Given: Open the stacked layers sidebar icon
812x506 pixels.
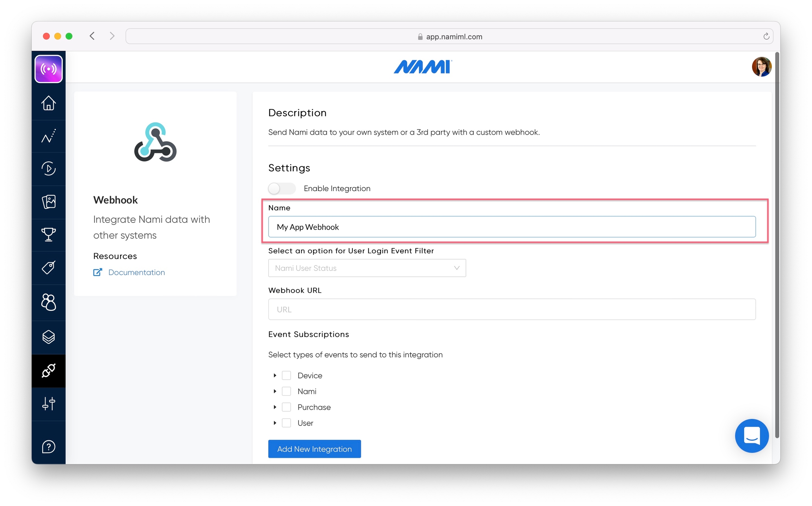Looking at the screenshot, I should pos(49,337).
